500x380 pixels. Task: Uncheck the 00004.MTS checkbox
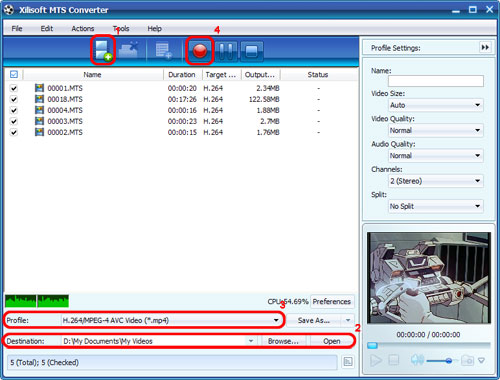14,110
